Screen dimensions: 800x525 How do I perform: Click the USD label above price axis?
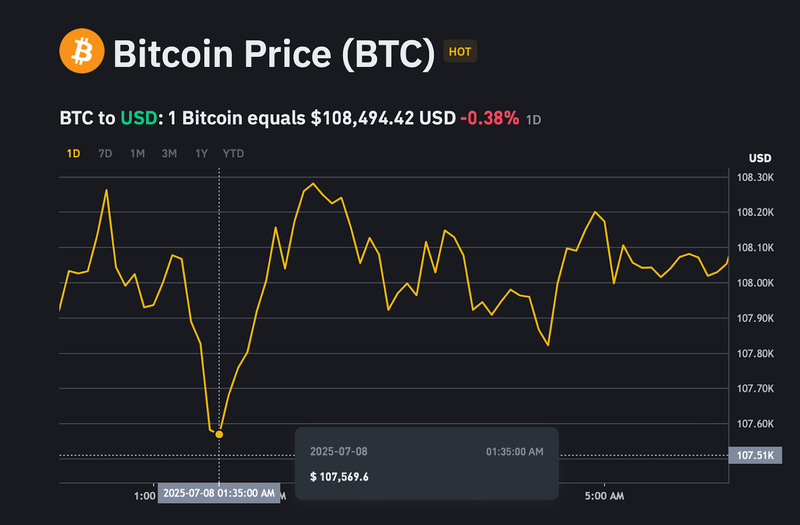coord(760,158)
